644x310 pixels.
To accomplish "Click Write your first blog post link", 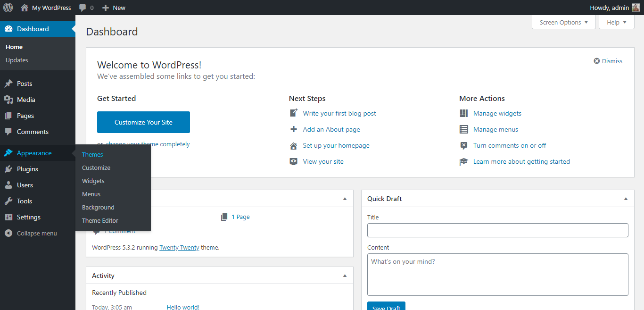I will click(339, 113).
